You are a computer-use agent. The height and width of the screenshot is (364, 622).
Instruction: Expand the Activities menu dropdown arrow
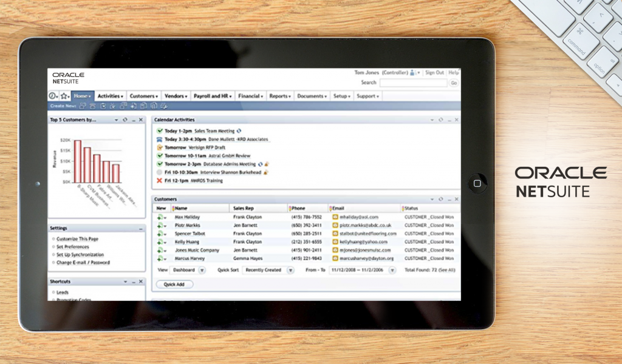[122, 96]
